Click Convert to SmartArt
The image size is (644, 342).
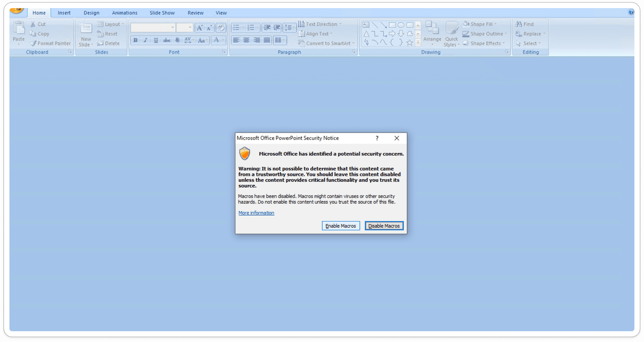[x=326, y=43]
